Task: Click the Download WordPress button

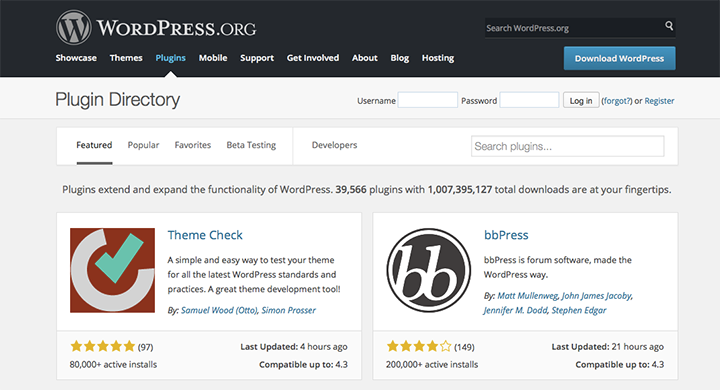Action: point(619,58)
